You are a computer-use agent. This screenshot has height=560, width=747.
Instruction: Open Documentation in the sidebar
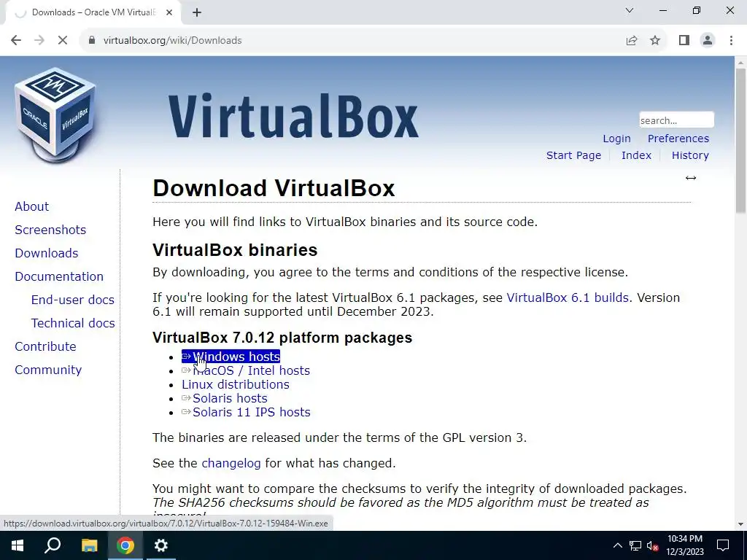(59, 276)
